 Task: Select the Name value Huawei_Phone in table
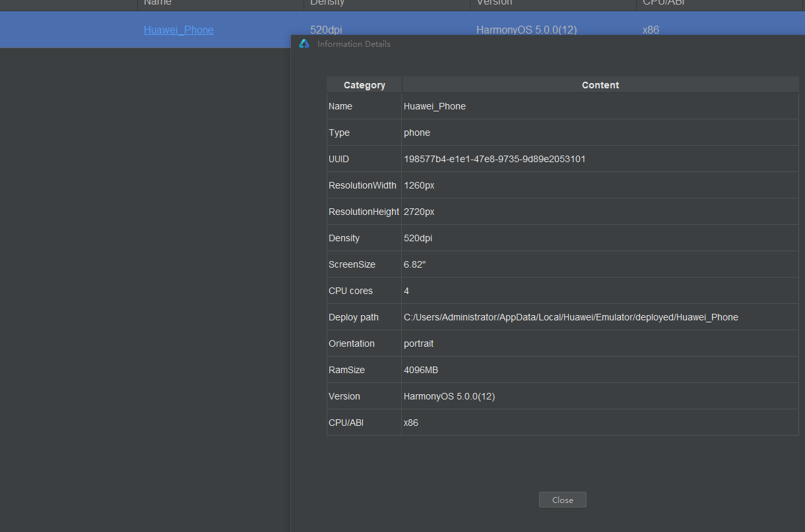tap(435, 106)
